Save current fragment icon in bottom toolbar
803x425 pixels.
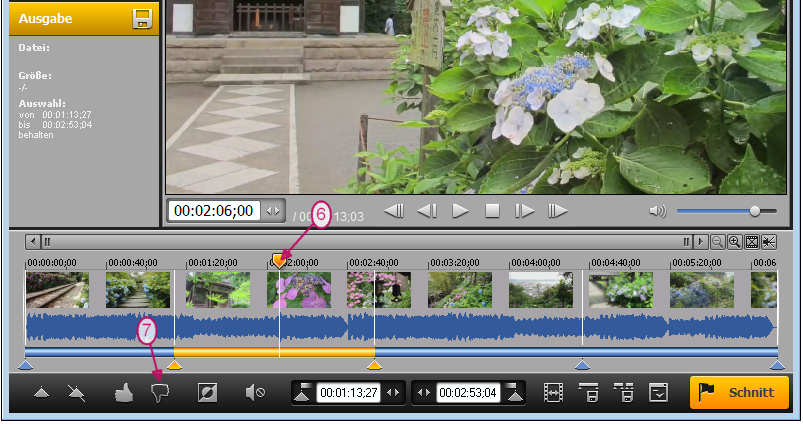[588, 393]
